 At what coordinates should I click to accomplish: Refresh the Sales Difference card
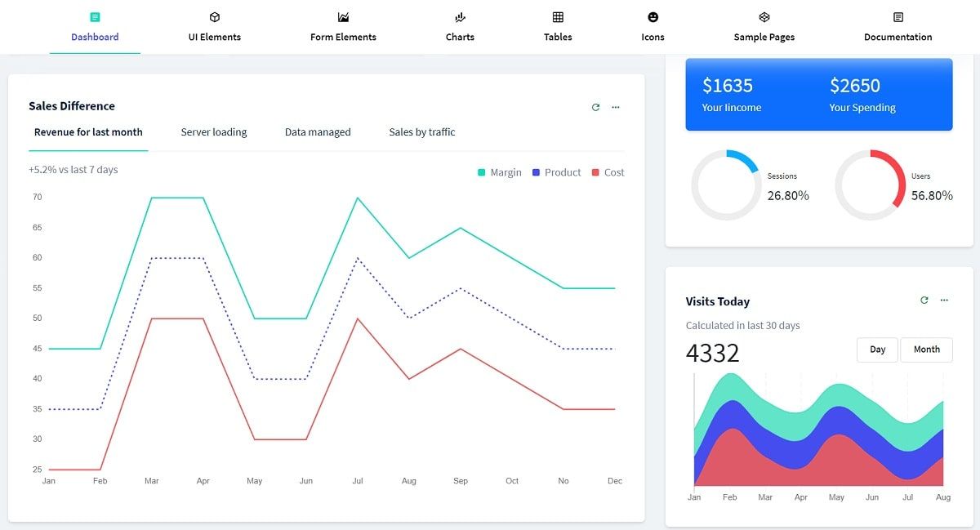click(595, 107)
